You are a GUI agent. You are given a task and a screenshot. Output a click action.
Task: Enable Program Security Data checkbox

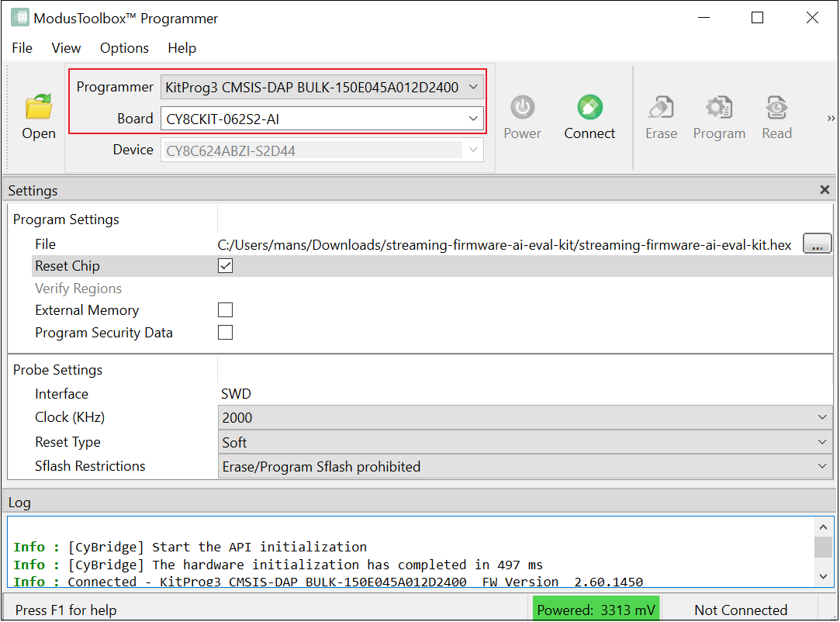pos(226,332)
